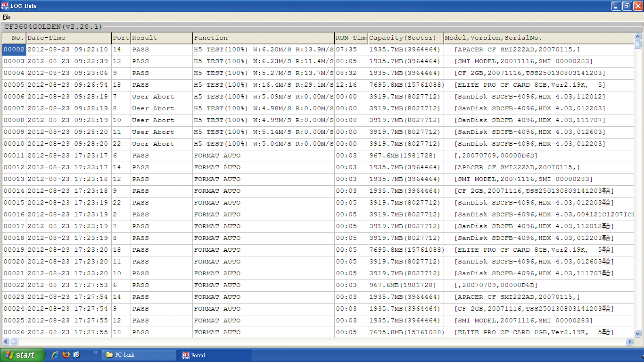Select the row 00011 FORMAT AUTO entry

217,156
